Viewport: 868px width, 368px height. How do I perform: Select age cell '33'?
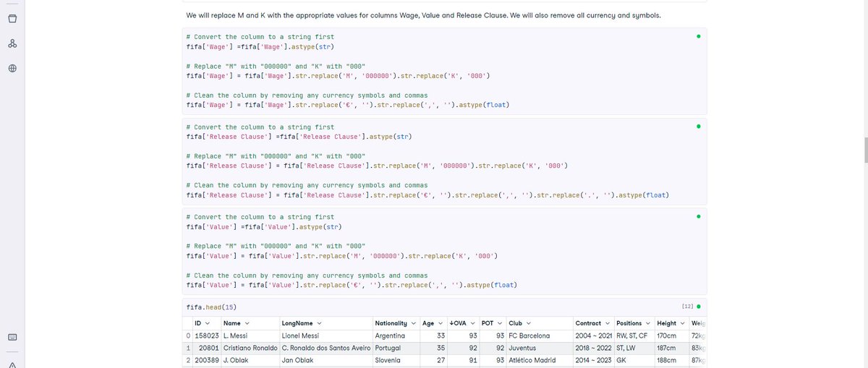(x=433, y=336)
